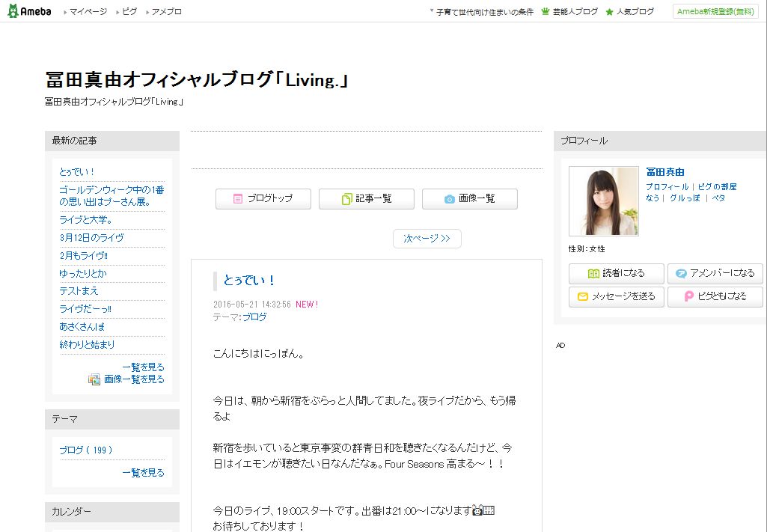This screenshot has width=767, height=532.
Task: Open アメブロ in top navigation
Action: click(166, 12)
